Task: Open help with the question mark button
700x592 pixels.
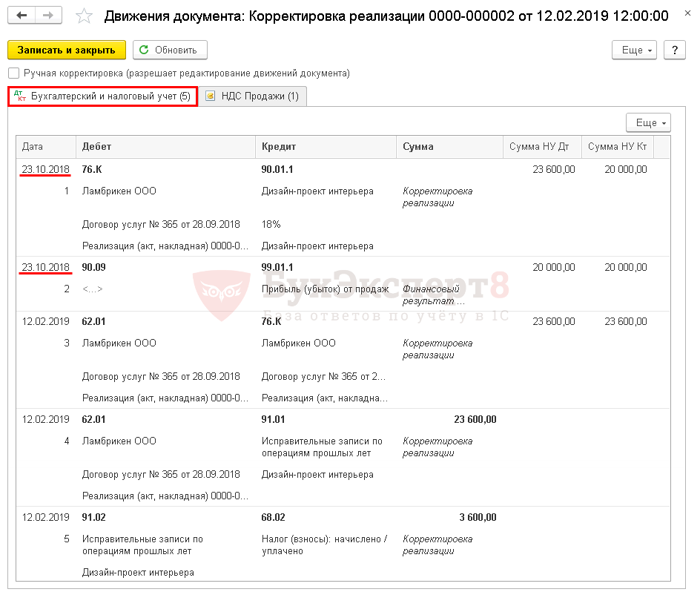Action: pyautogui.click(x=674, y=50)
